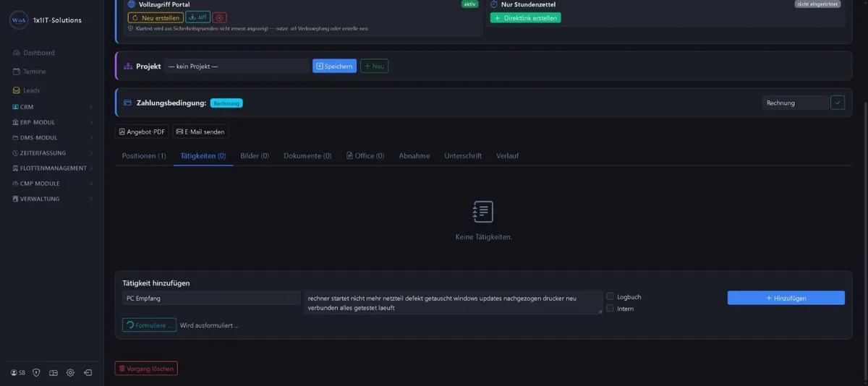
Task: Click the Wird ausformuliert status text
Action: point(209,325)
